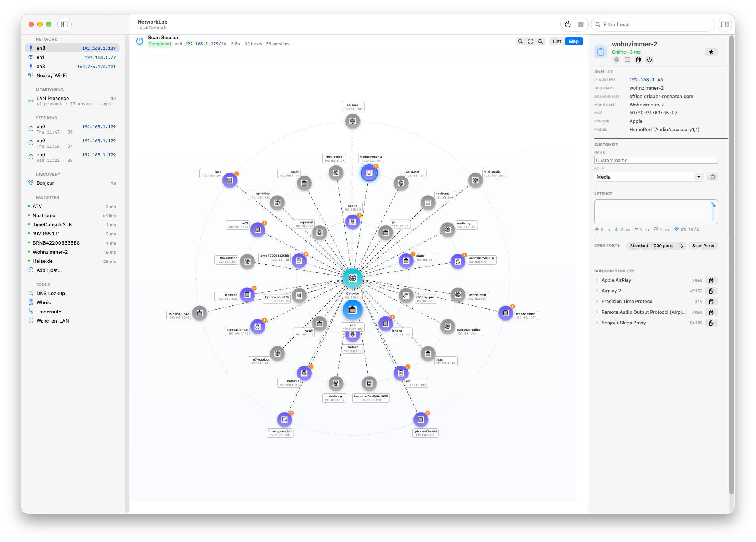Copy Bonjour Sleep Proxy port 54182
The image size is (756, 542).
711,323
